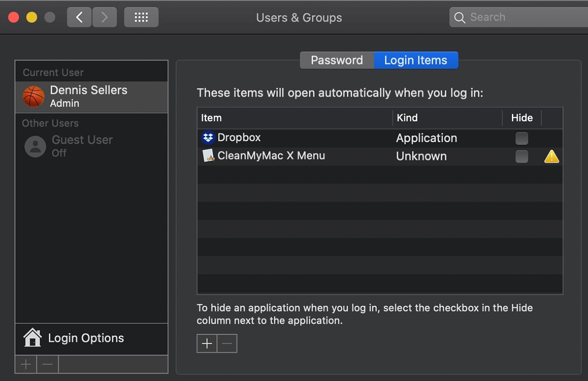Click the yellow warning icon for CleanMyMac
The image size is (588, 381).
[x=551, y=157]
